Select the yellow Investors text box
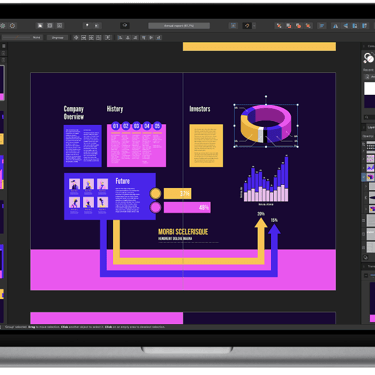 point(206,146)
